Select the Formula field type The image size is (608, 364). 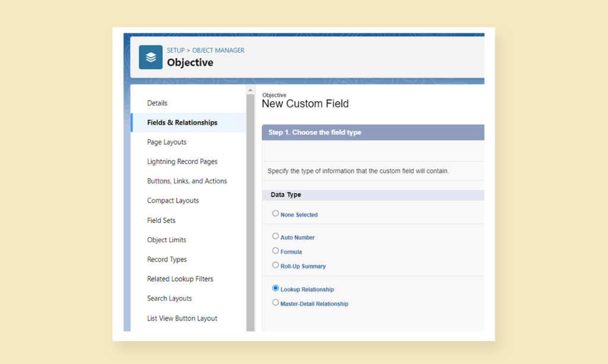(x=275, y=251)
